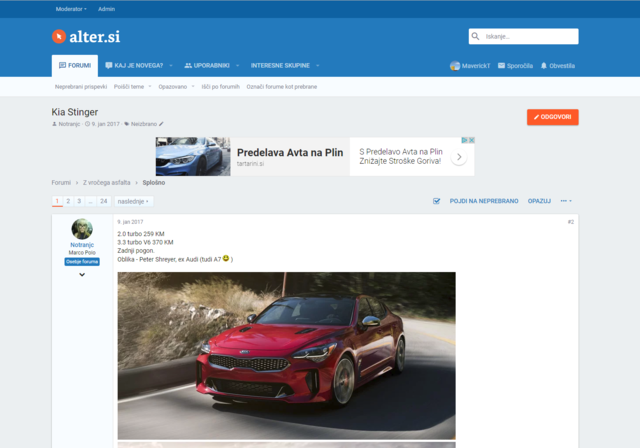Expand user details chevron under Notranjc
Screen dimensions: 640x448
tap(82, 275)
